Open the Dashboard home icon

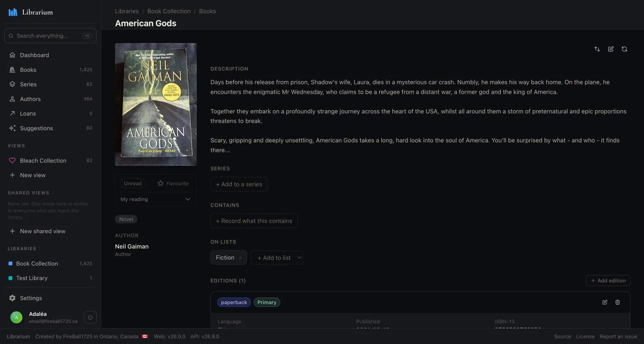click(x=12, y=55)
